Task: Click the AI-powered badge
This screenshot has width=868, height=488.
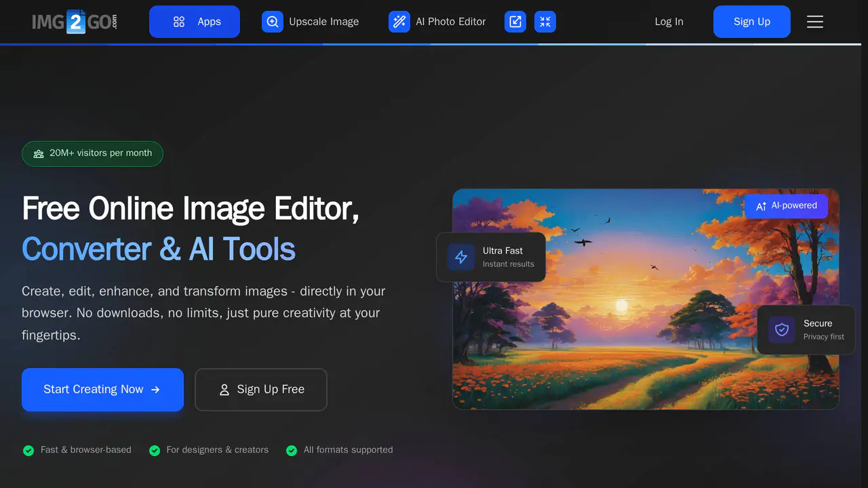Action: pyautogui.click(x=786, y=205)
